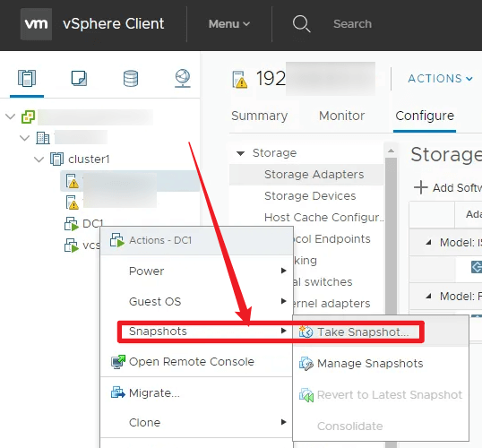Collapse the datacenter tree node
482x448 pixels.
point(24,138)
